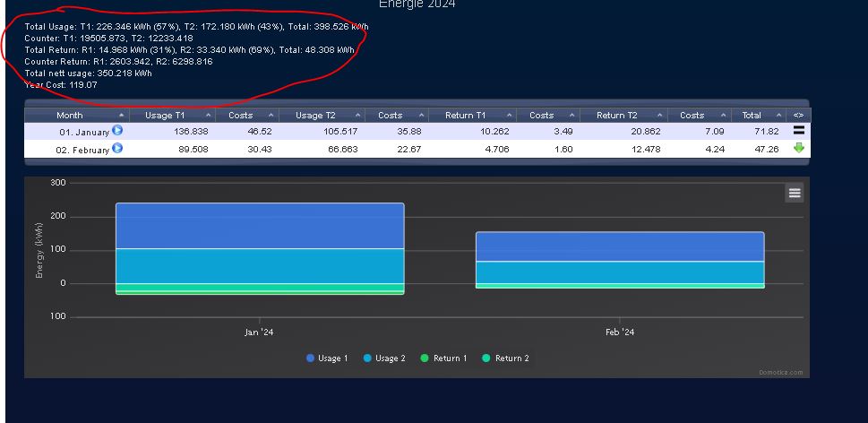This screenshot has height=423, width=868.
Task: Toggle Return 2 series in legend
Action: coord(506,358)
